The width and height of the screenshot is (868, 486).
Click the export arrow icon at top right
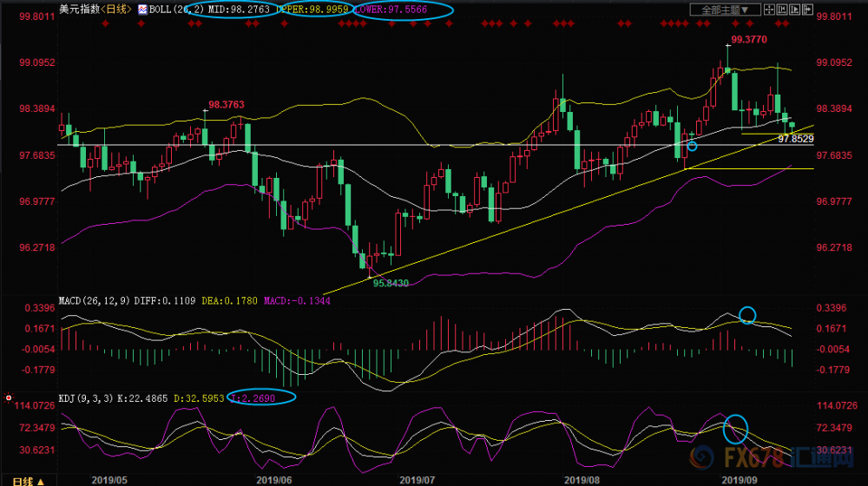tap(807, 10)
